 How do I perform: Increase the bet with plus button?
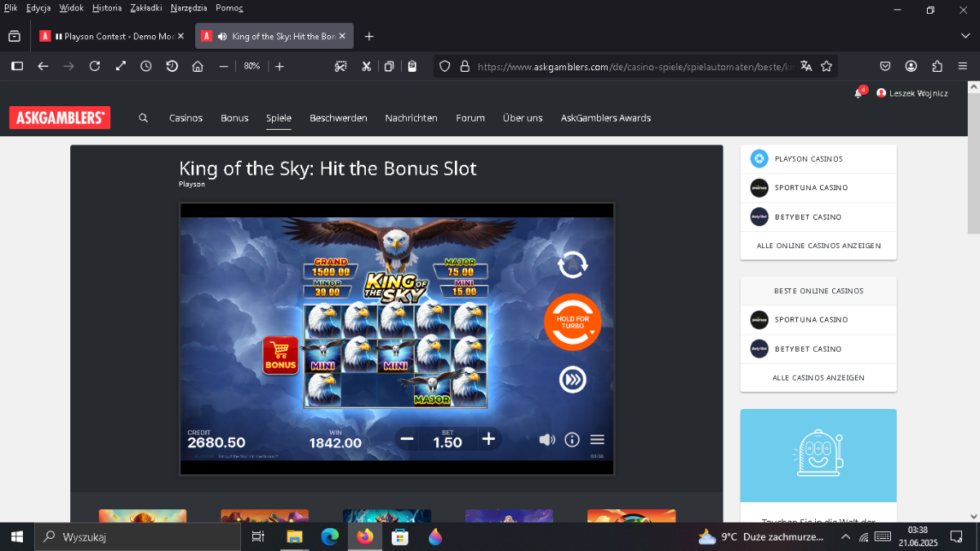click(x=488, y=439)
